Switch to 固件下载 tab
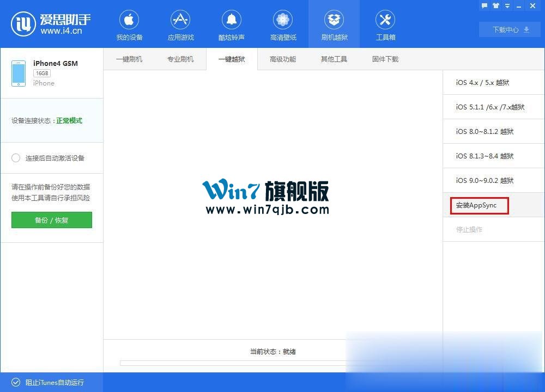 pos(385,59)
